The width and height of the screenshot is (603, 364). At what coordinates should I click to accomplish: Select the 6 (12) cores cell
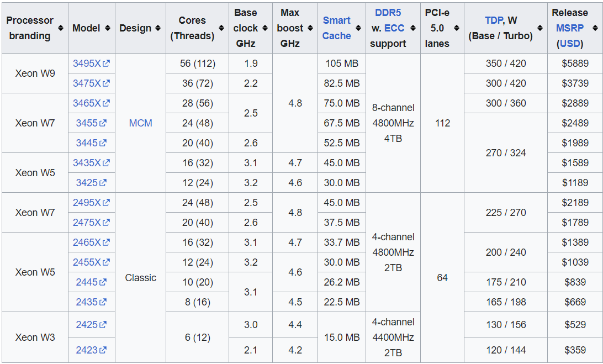[197, 337]
